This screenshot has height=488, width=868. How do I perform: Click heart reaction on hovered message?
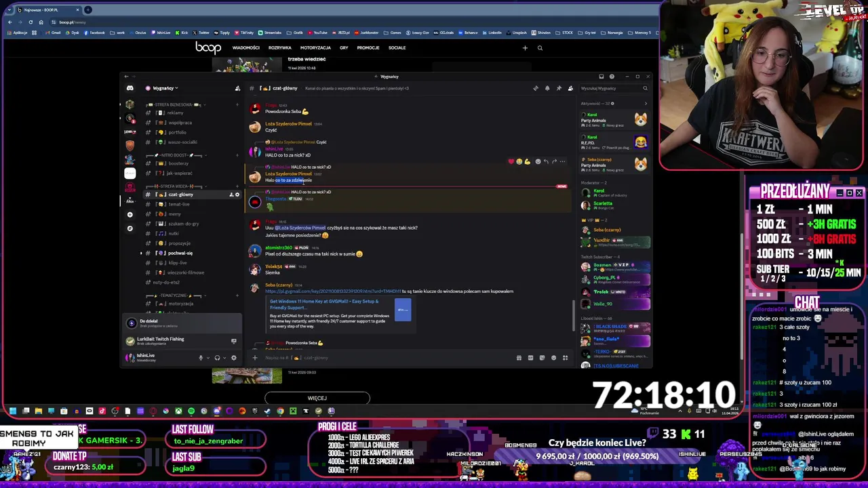[511, 161]
